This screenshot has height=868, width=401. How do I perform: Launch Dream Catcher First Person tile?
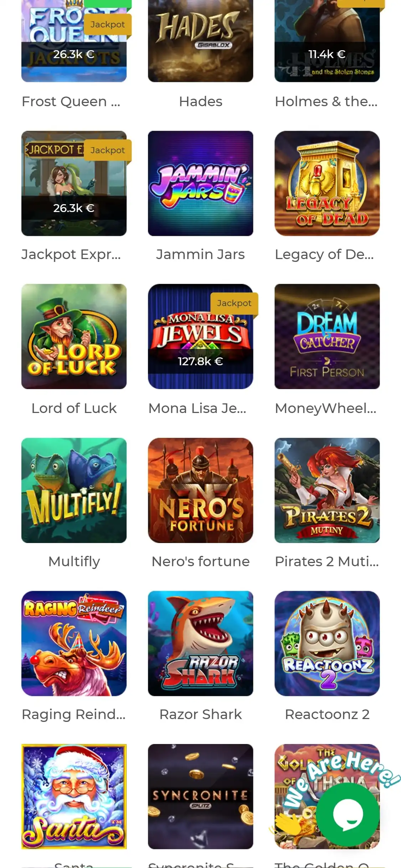[x=327, y=336]
